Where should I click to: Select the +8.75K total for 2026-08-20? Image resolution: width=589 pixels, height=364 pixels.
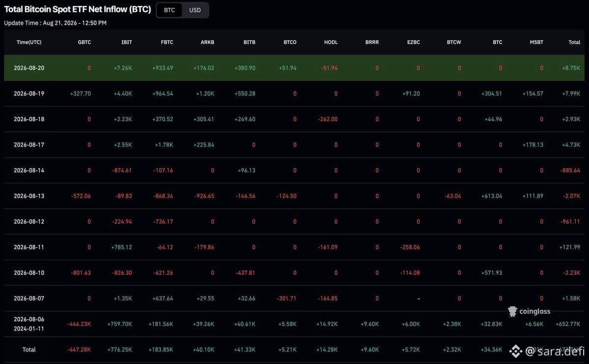571,68
